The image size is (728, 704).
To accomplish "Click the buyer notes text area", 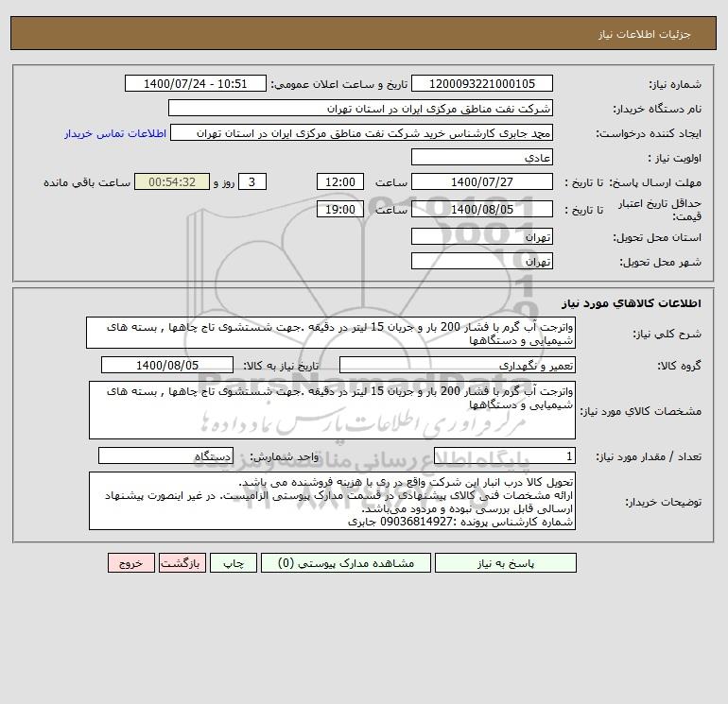I will click(x=332, y=501).
